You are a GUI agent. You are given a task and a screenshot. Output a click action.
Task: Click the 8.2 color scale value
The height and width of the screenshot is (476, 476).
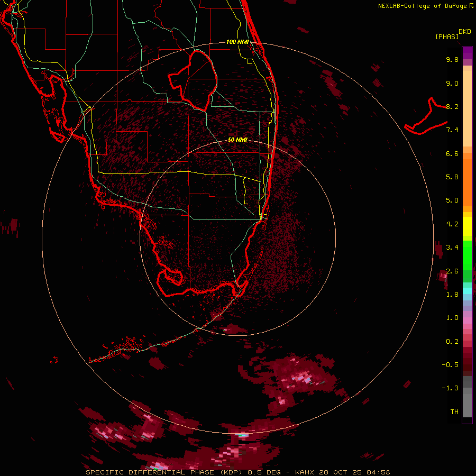(x=452, y=106)
